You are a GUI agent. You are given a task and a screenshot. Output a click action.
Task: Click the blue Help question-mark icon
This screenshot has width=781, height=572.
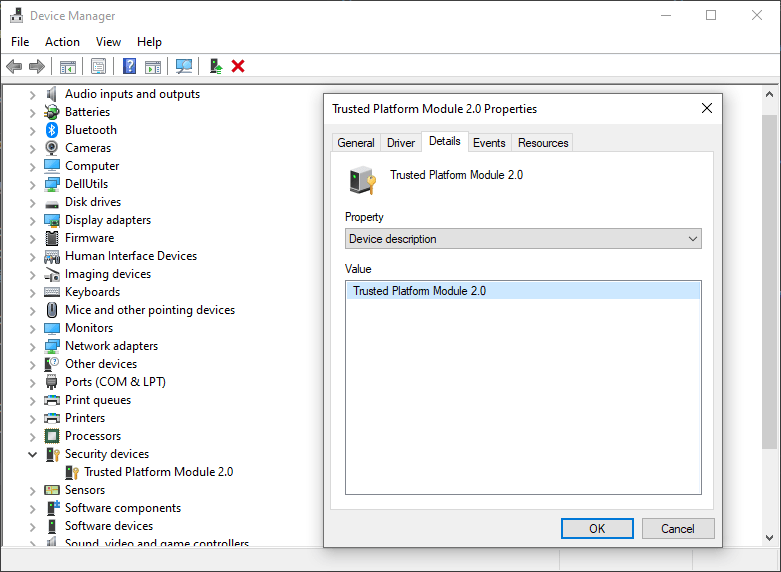pos(130,66)
